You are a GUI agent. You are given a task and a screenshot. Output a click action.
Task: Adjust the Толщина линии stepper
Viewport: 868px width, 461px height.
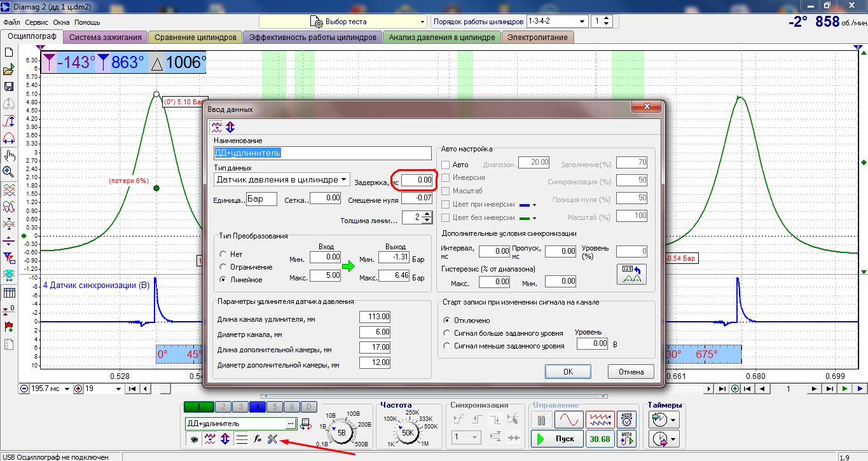coord(426,218)
